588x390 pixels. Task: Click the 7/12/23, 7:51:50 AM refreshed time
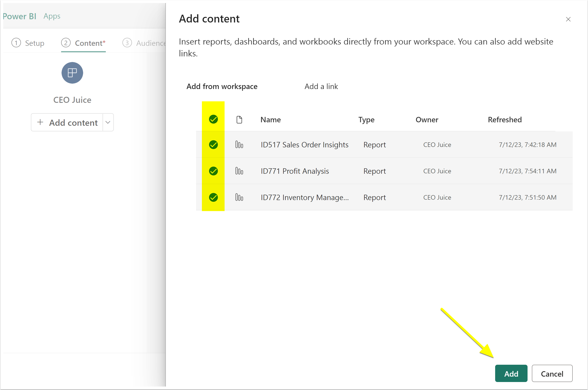tap(527, 197)
